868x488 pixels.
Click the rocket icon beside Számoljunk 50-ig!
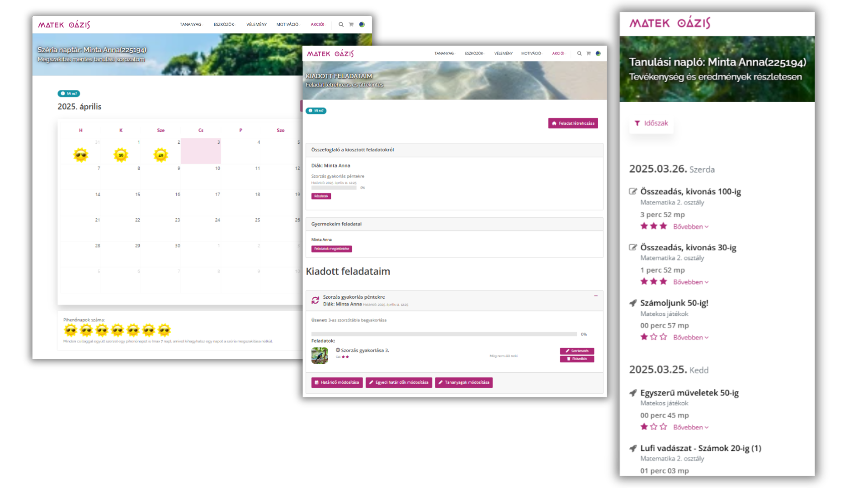coord(633,303)
